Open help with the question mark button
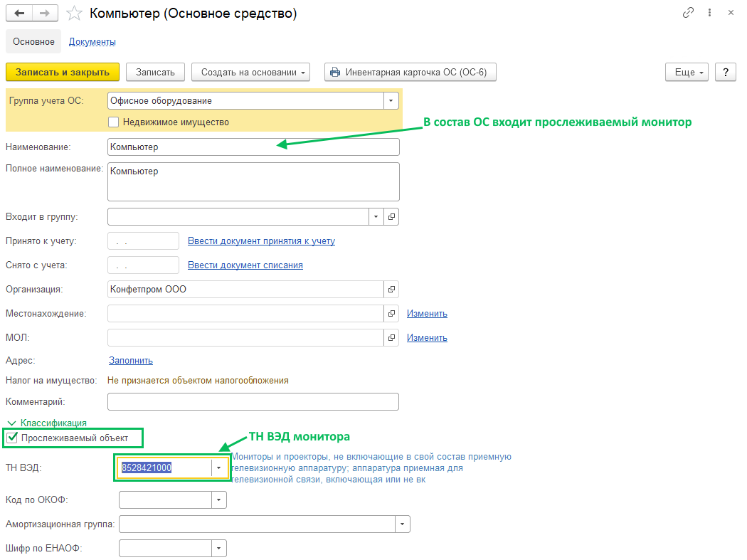 pyautogui.click(x=726, y=73)
